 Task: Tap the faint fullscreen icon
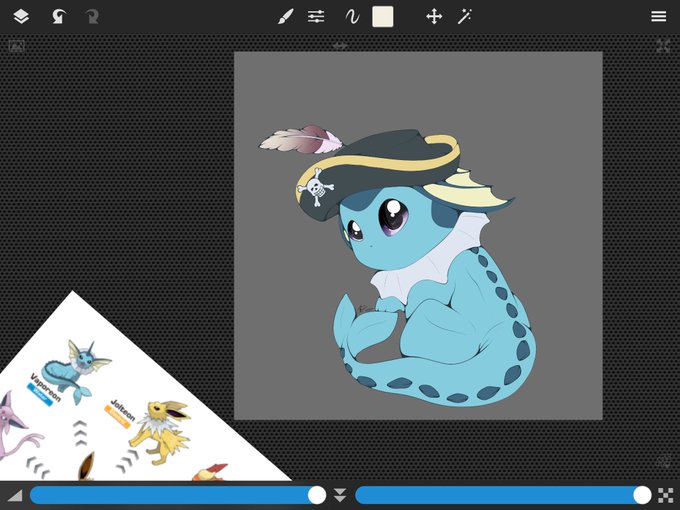point(664,46)
